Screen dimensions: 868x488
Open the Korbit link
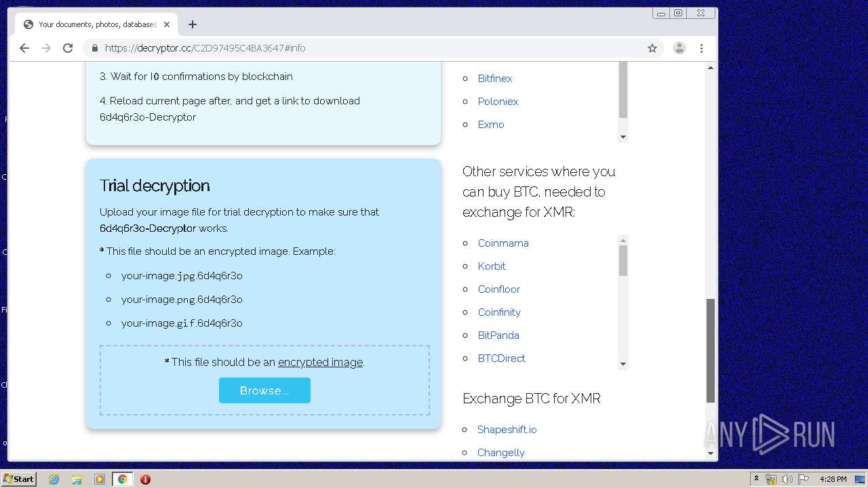[x=492, y=266]
